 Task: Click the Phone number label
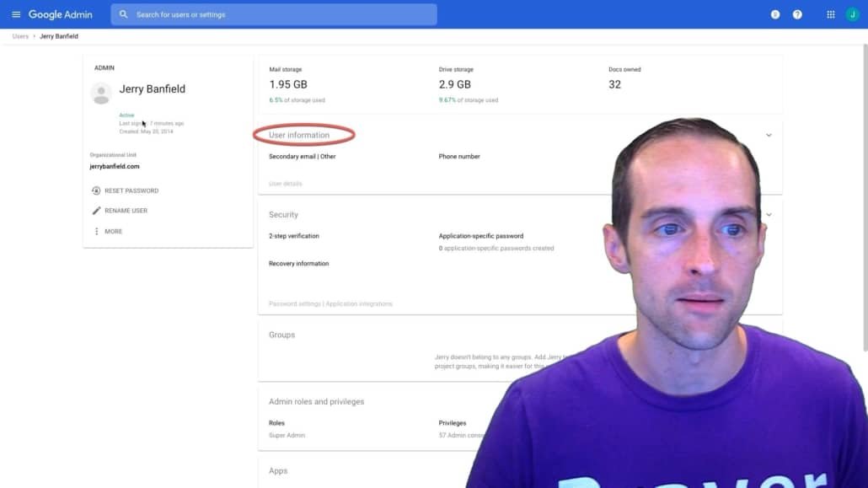[459, 156]
